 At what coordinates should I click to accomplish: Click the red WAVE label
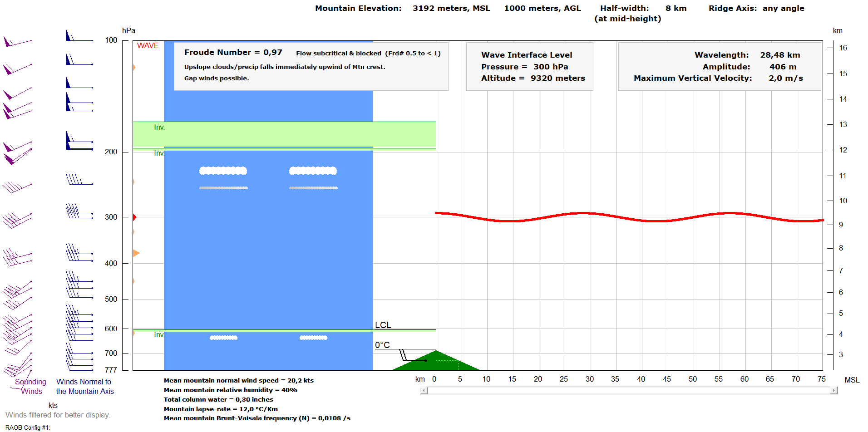[x=148, y=46]
